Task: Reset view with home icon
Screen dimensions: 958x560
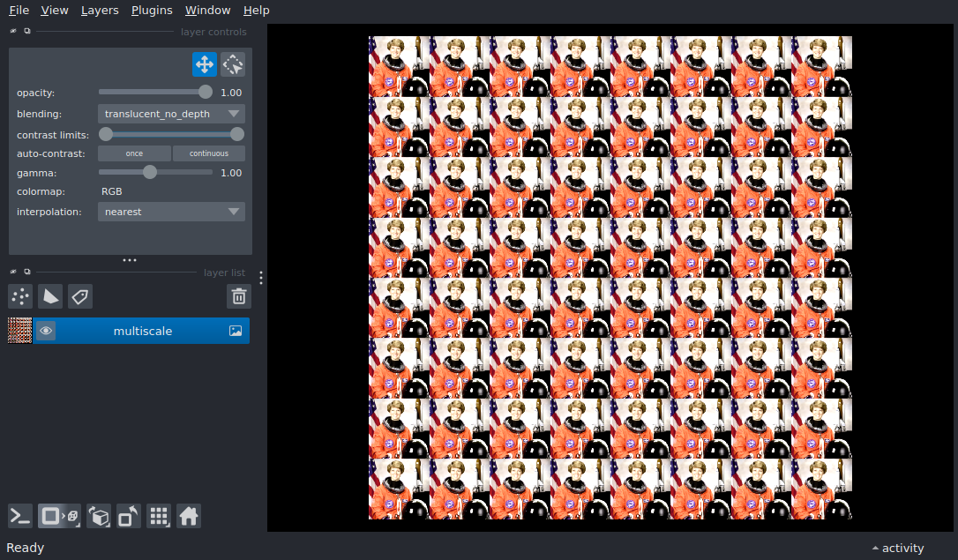Action: 189,517
